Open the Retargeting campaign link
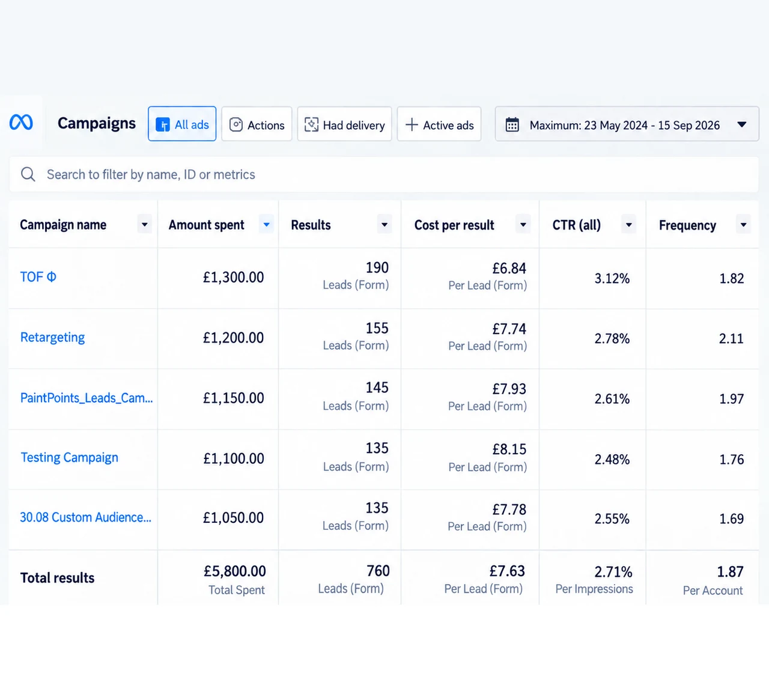Screen dimensions: 769x700 [x=52, y=337]
